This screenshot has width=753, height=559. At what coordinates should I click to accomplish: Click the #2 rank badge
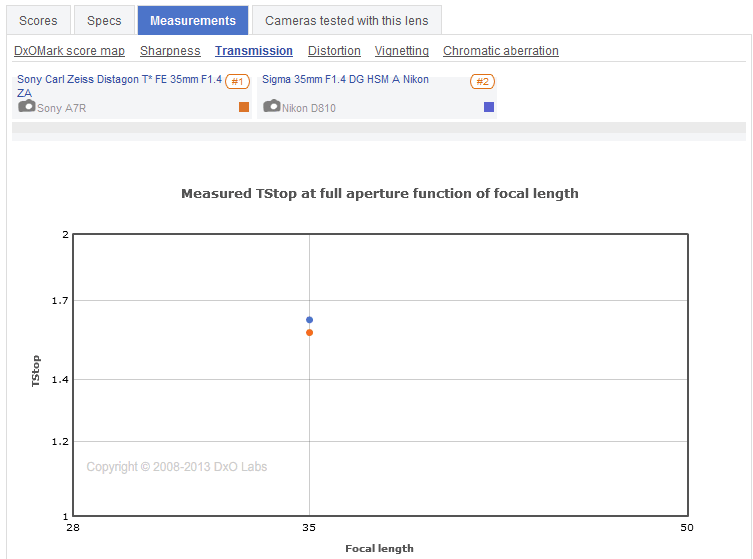point(482,82)
